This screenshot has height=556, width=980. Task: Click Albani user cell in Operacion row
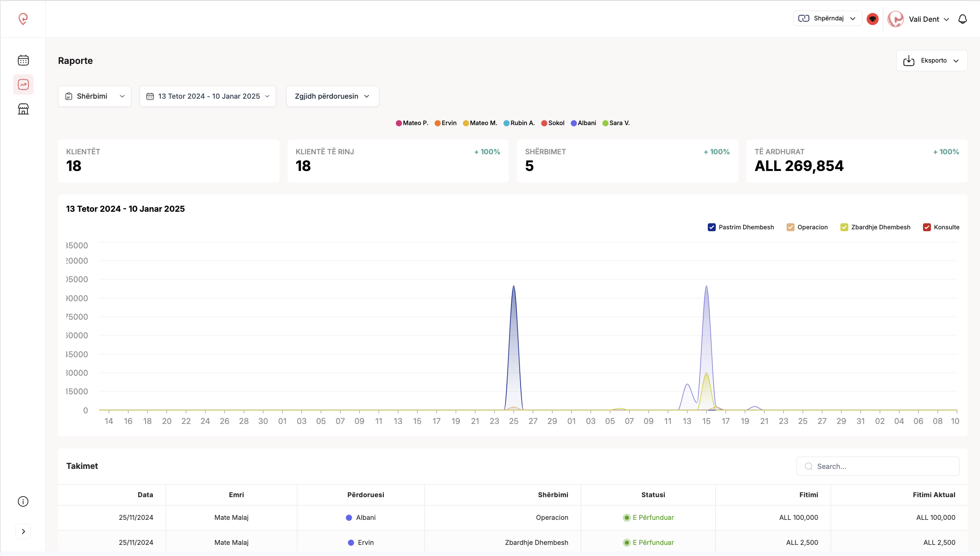pyautogui.click(x=361, y=518)
